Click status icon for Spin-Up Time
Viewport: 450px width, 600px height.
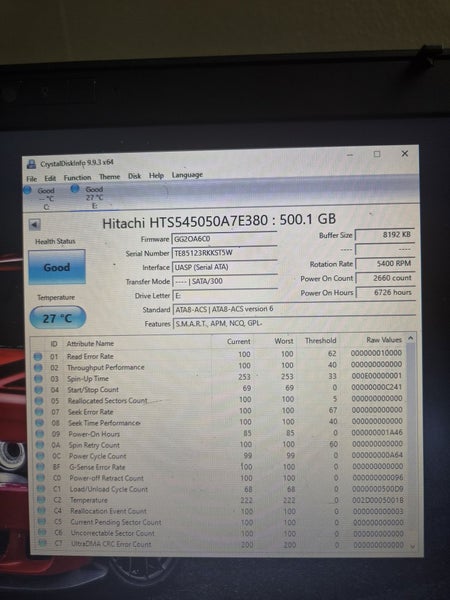coord(38,379)
